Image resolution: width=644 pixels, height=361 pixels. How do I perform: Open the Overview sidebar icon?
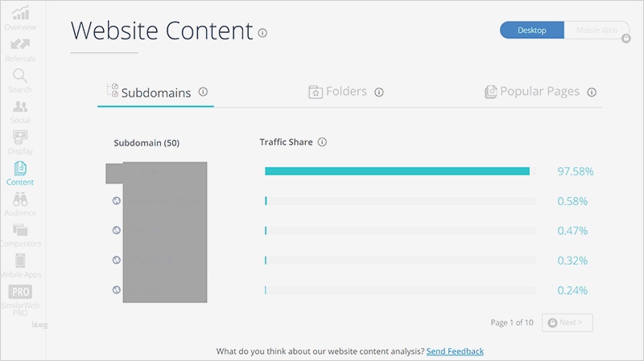coord(20,14)
